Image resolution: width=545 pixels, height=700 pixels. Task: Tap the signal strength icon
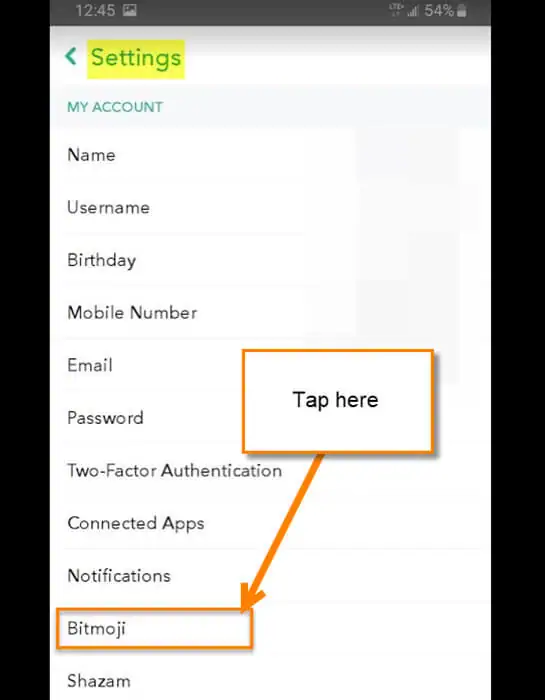[x=412, y=11]
